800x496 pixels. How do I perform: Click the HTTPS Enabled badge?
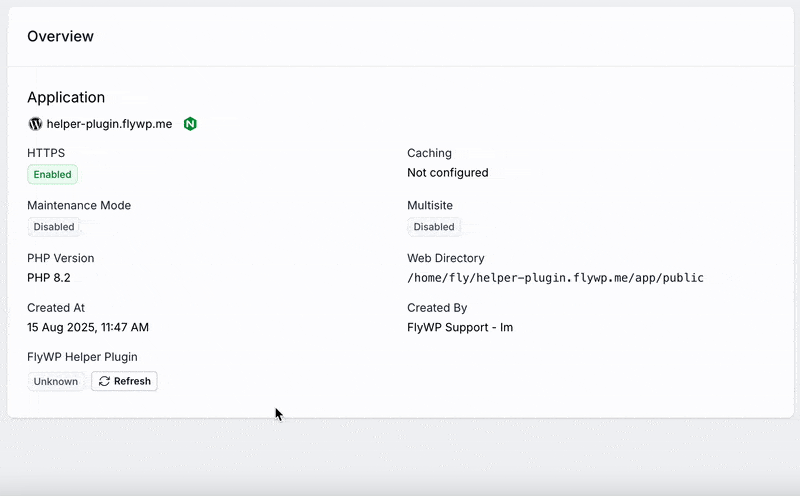53,175
